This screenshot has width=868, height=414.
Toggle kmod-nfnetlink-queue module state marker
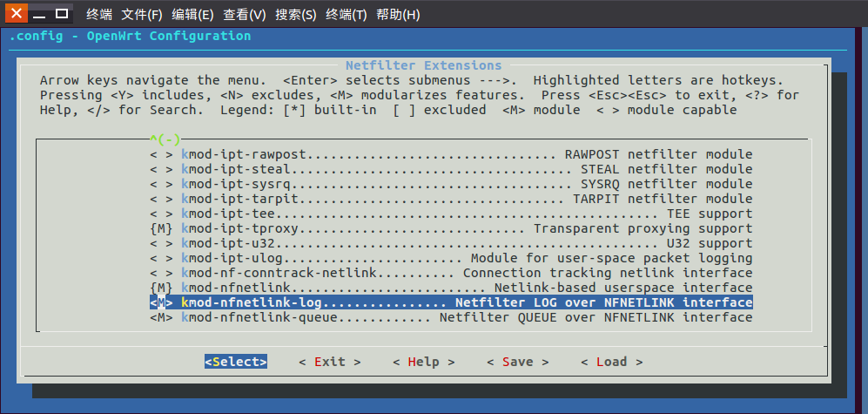[x=161, y=317]
